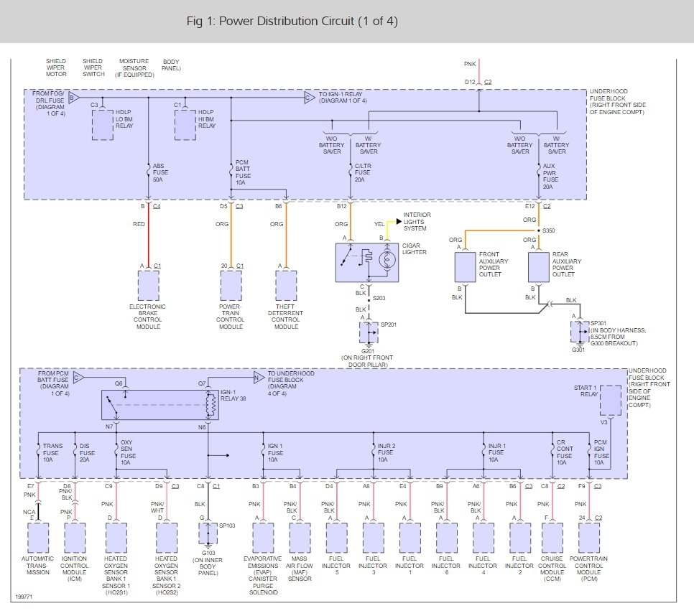This screenshot has height=616, width=694.
Task: Click the PCM BATT FUSE 10A label
Action: [x=243, y=172]
